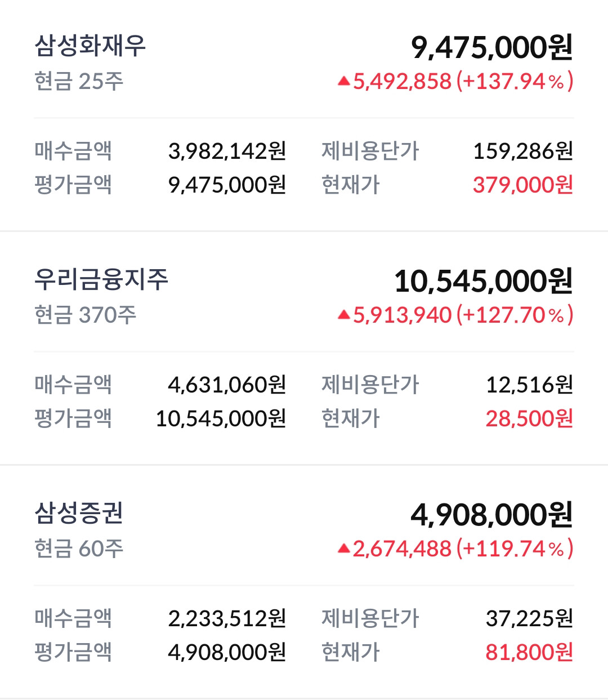Image resolution: width=608 pixels, height=700 pixels.
Task: Click the 159,286원 cost basis value
Action: [x=522, y=151]
